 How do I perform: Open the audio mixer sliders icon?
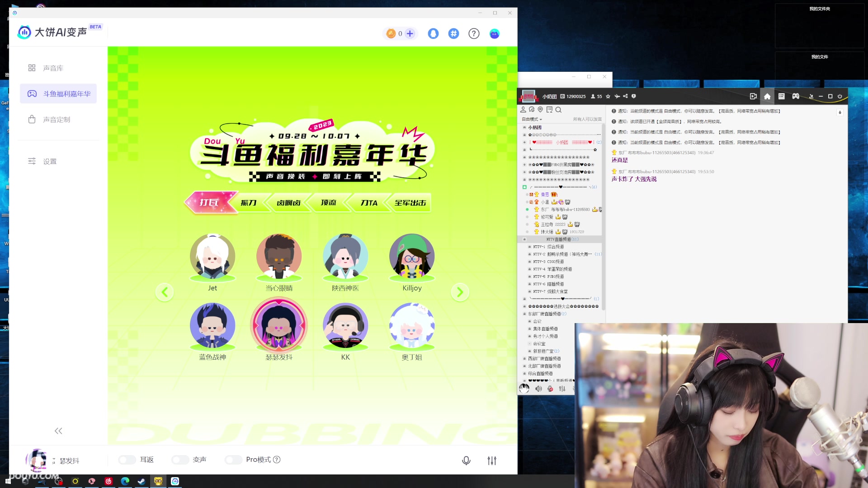pyautogui.click(x=492, y=460)
